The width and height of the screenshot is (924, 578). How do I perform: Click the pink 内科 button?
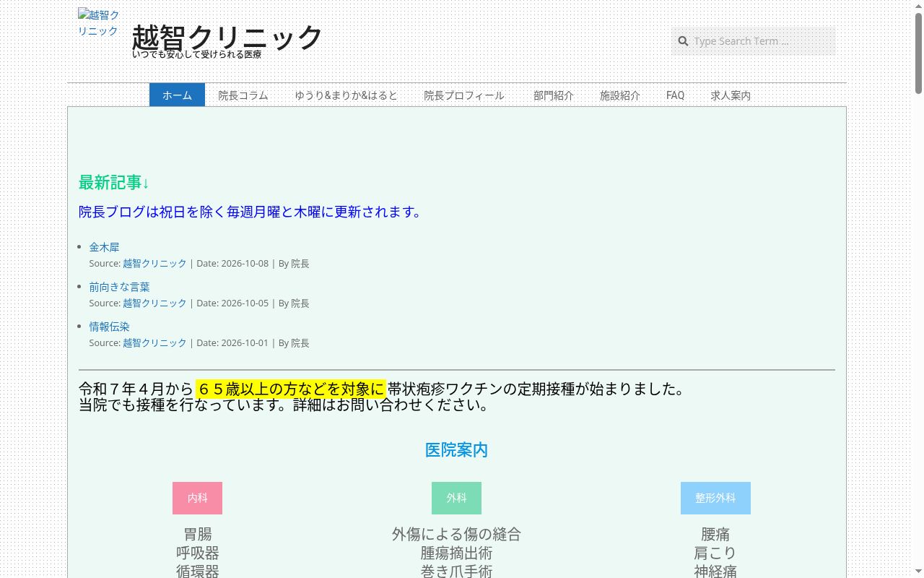click(x=197, y=498)
